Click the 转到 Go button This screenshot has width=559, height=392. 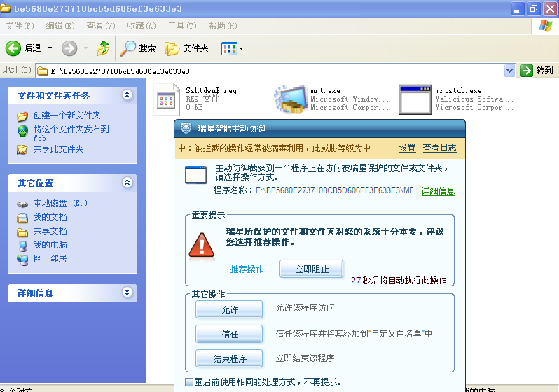pyautogui.click(x=537, y=71)
